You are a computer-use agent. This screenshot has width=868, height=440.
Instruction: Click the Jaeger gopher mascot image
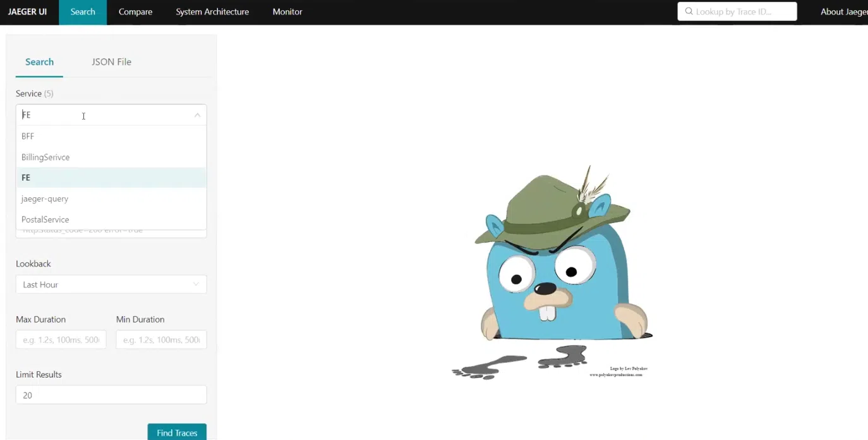(552, 272)
